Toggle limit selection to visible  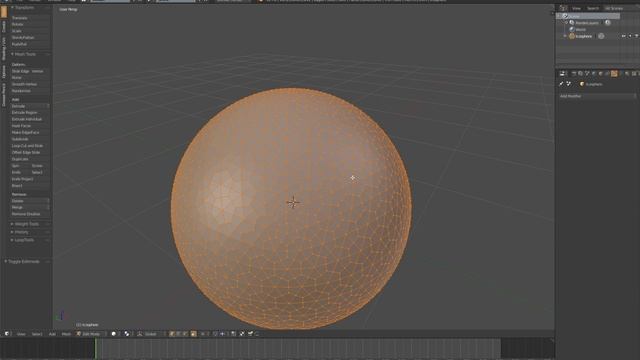193,333
